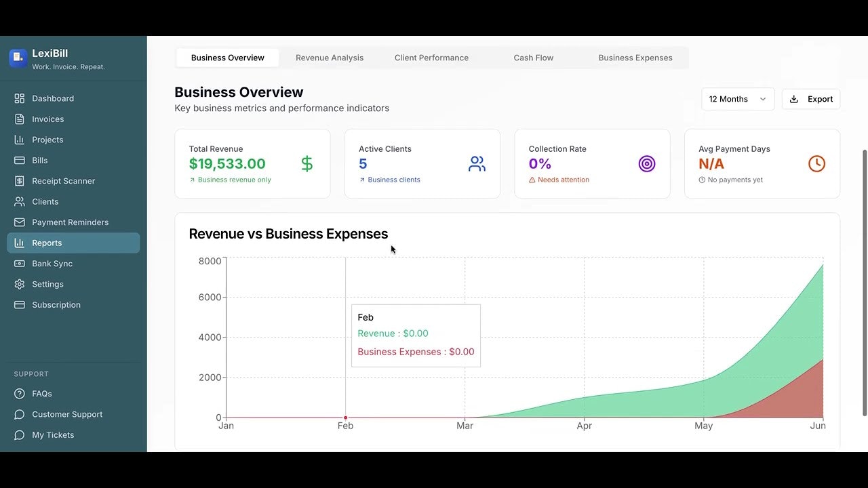Click the SUPPORT section heading
Viewport: 868px width, 488px height.
click(31, 374)
